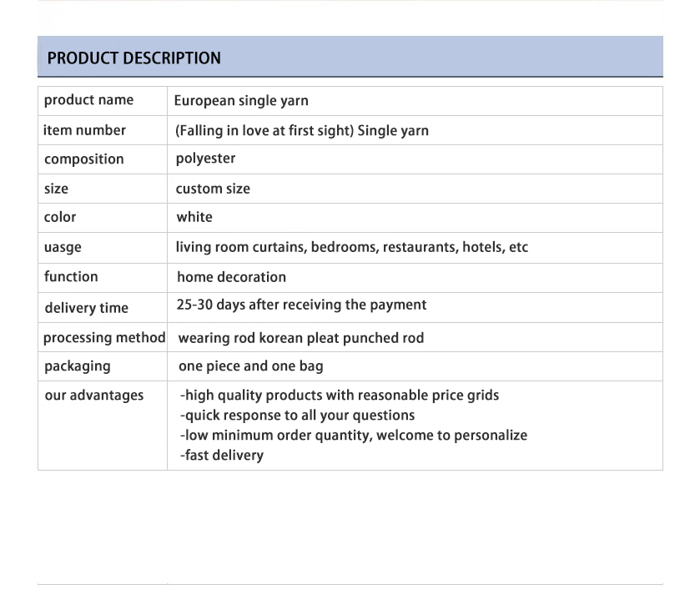
Task: Click the 'one piece and one bag' value
Action: click(x=250, y=366)
